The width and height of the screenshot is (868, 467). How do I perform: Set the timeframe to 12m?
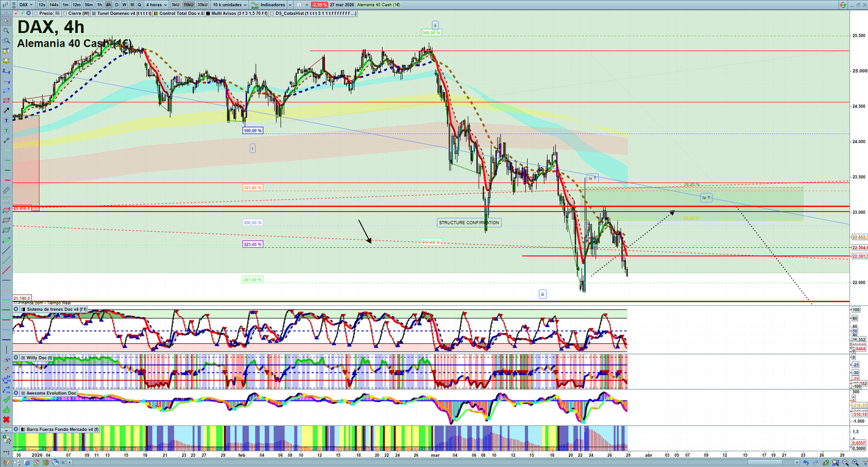[76, 5]
